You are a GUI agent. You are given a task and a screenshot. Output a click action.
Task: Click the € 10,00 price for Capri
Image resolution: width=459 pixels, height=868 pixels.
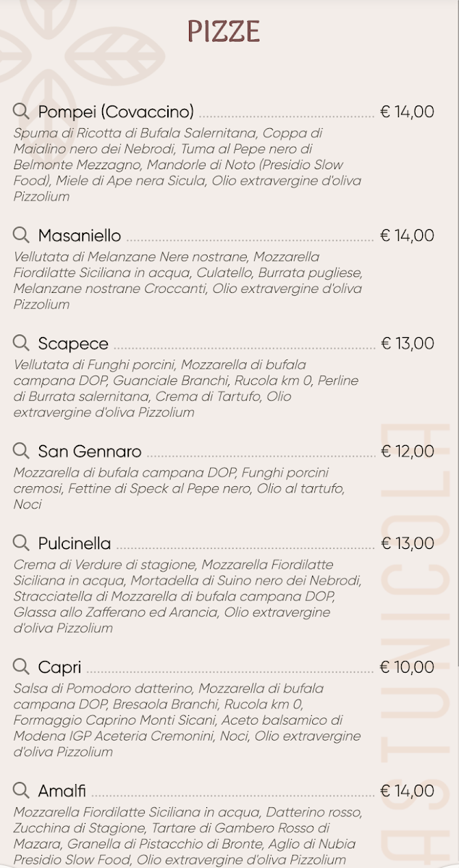click(408, 667)
